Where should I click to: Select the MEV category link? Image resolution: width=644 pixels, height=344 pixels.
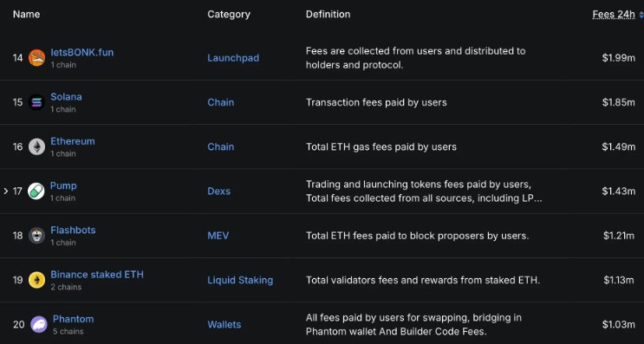tap(218, 236)
